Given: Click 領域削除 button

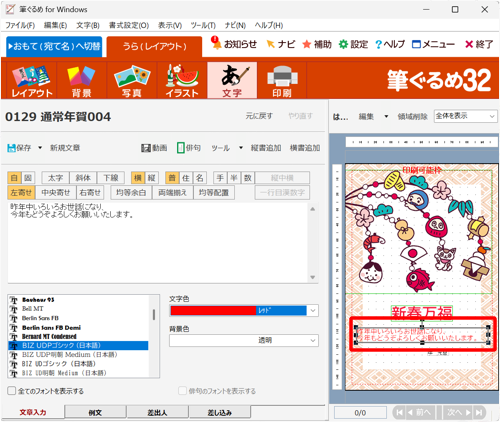Looking at the screenshot, I should click(x=413, y=117).
